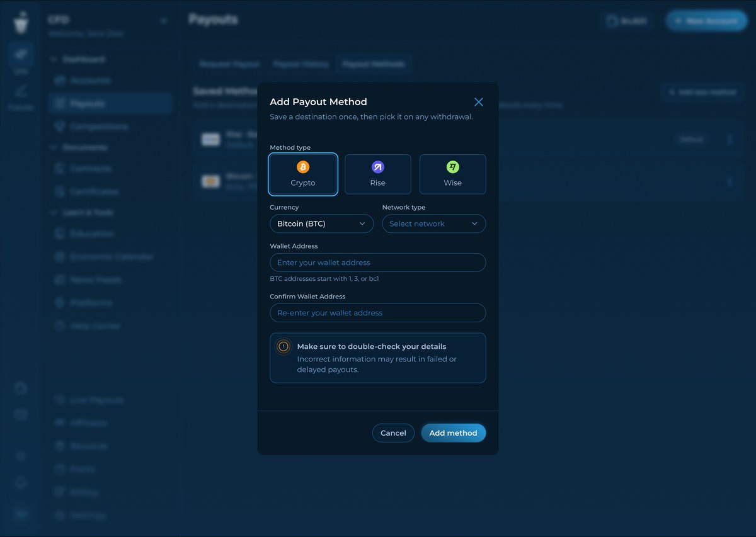The height and width of the screenshot is (537, 756).
Task: Pick the Wise method type
Action: tap(453, 174)
